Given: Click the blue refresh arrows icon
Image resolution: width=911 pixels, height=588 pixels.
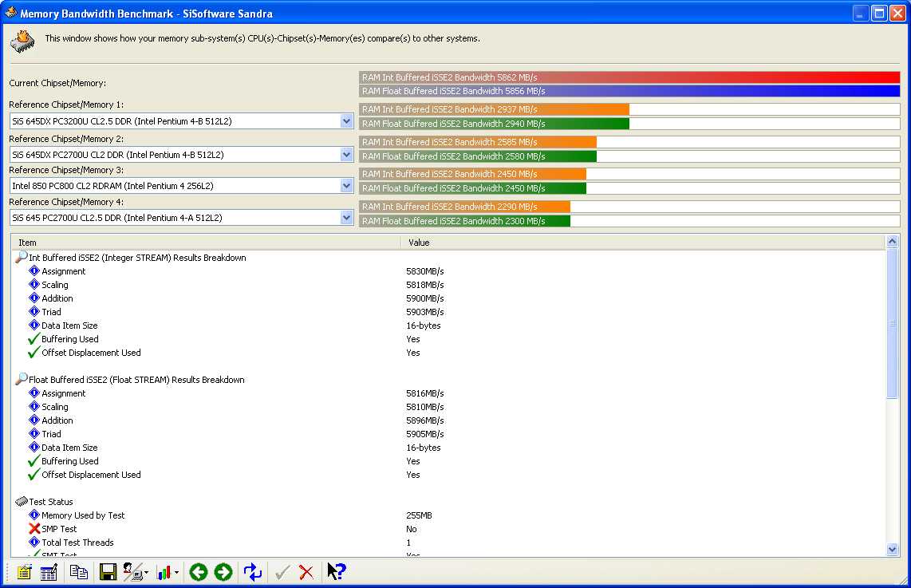Looking at the screenshot, I should tap(253, 572).
